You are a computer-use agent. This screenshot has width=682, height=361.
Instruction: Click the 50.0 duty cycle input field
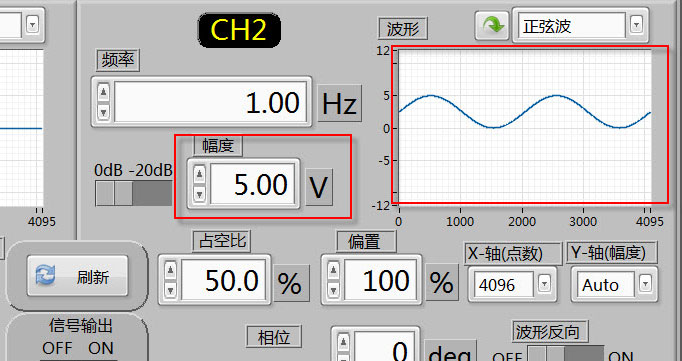click(224, 280)
